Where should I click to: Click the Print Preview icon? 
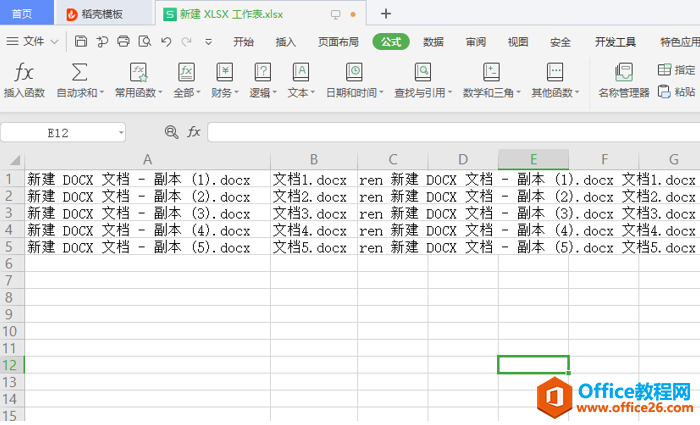(145, 42)
